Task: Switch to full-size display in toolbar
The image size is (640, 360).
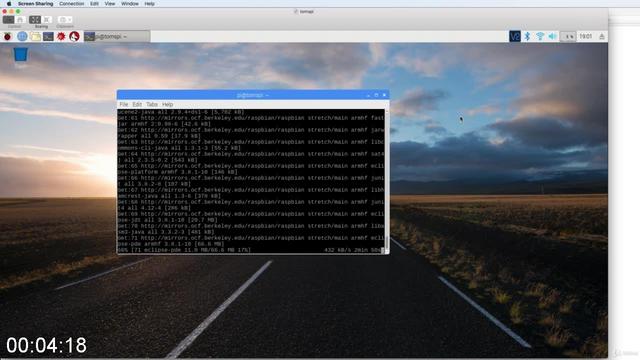Action: (47, 20)
